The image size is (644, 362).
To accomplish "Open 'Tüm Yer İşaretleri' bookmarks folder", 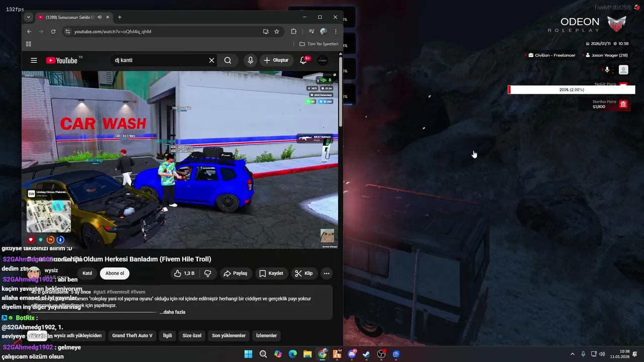I will [319, 44].
